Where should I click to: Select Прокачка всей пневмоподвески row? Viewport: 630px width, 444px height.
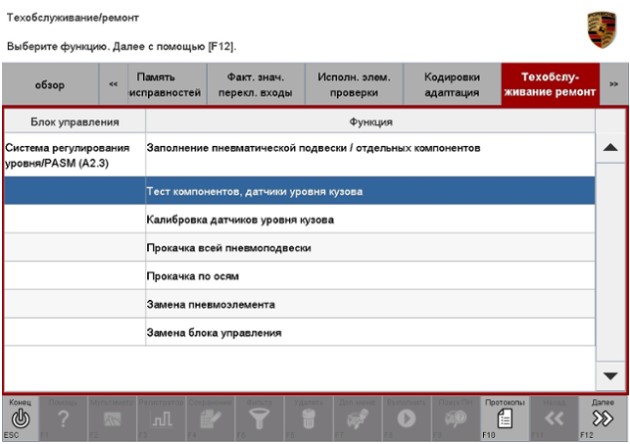(230, 246)
